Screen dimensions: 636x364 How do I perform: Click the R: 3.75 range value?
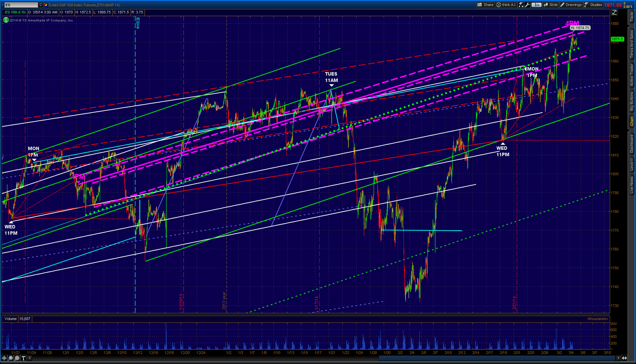point(137,12)
